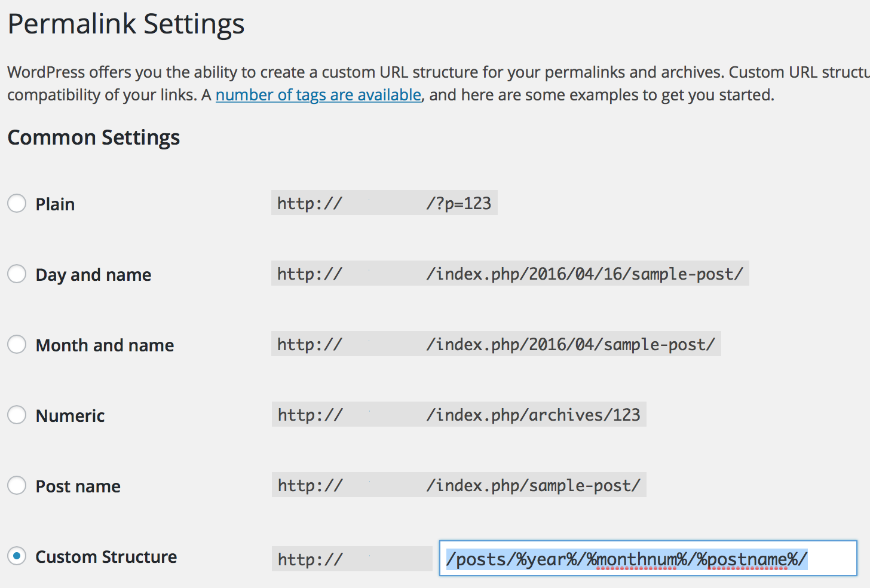Screen dimensions: 870x588
Task: Click the Common Settings section heading
Action: point(93,137)
